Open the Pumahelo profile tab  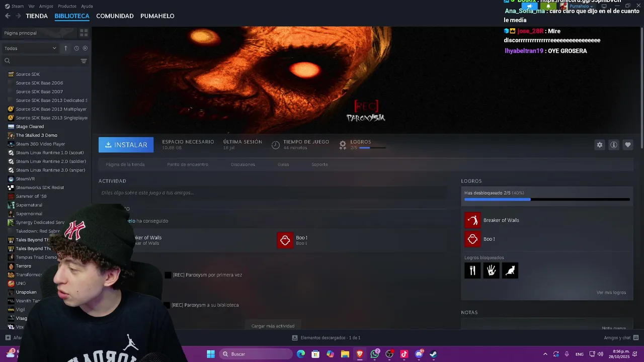pyautogui.click(x=157, y=16)
